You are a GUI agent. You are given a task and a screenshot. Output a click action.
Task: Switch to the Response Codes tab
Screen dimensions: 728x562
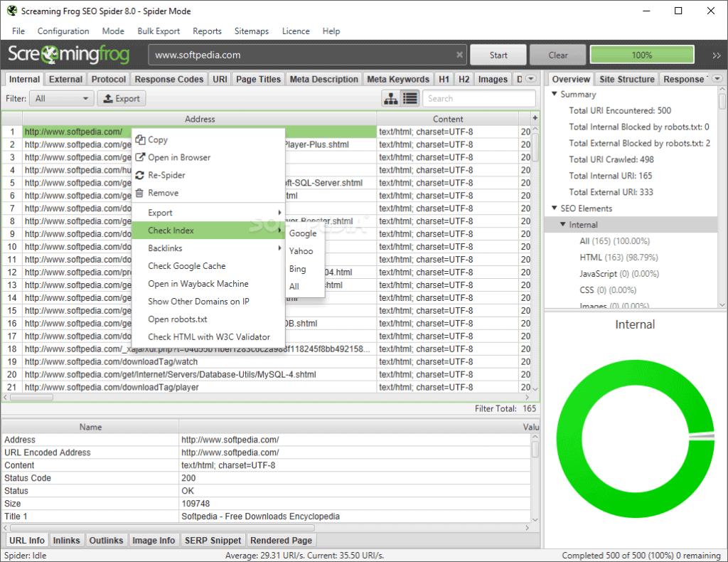click(x=169, y=80)
